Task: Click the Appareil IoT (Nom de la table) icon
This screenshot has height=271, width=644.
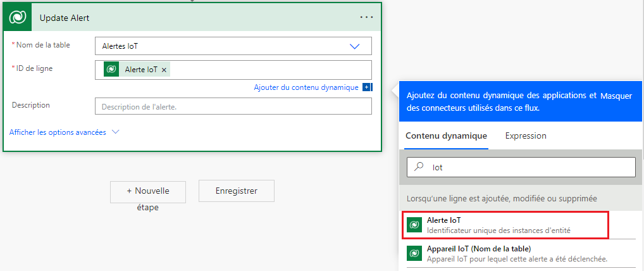Action: (414, 253)
